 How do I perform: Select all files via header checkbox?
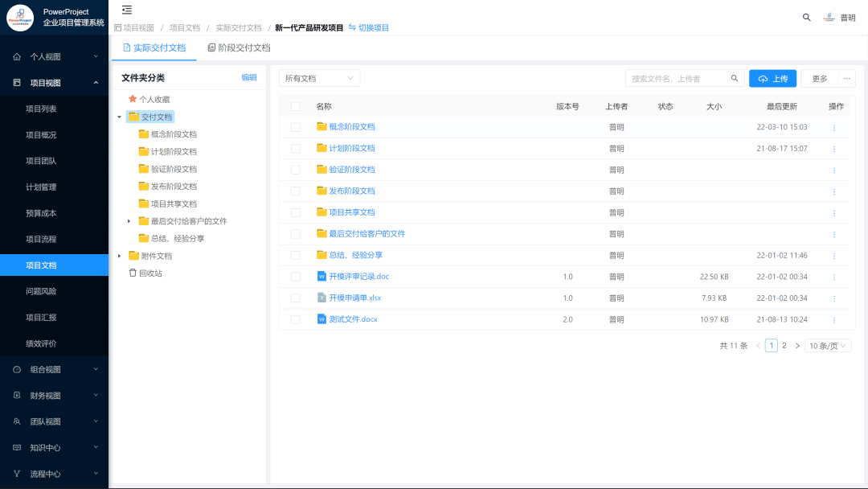coord(296,105)
